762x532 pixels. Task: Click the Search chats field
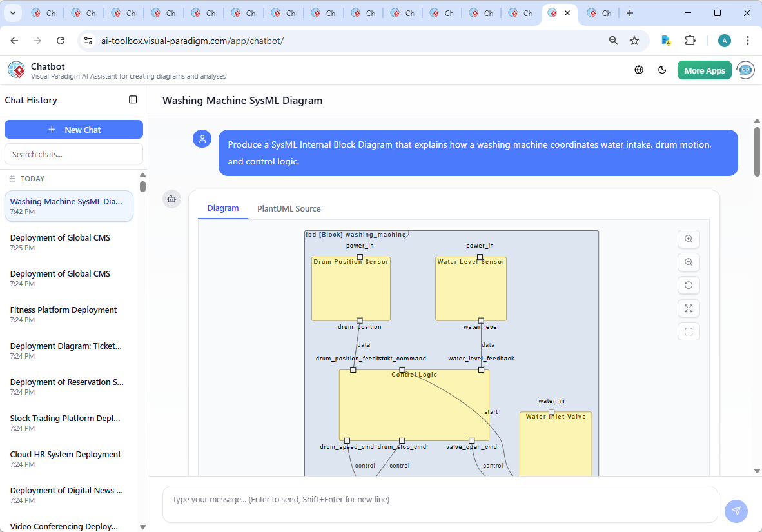(73, 153)
